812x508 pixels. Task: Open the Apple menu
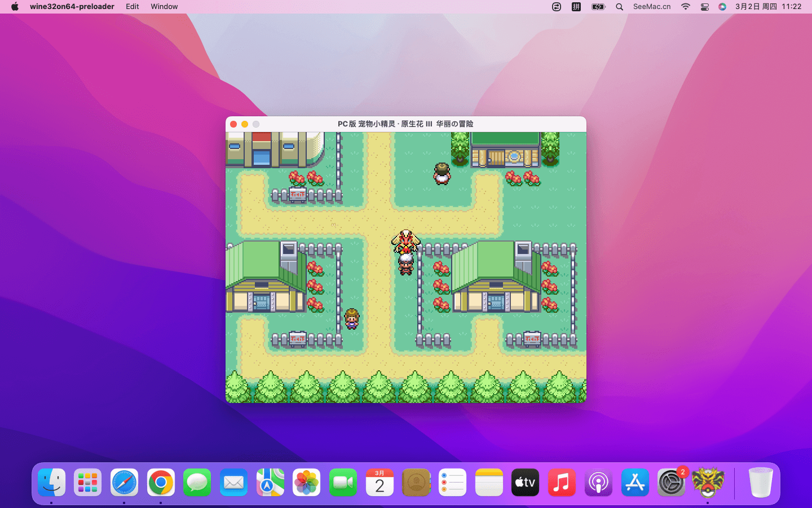15,7
